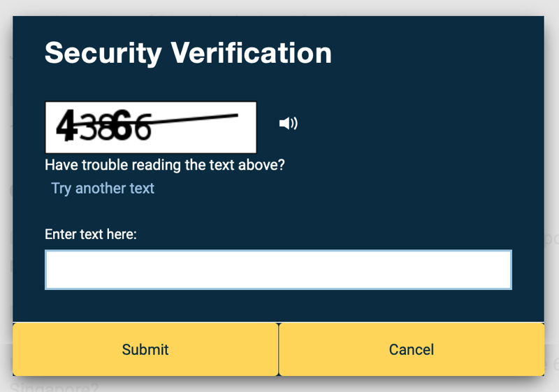Focus the 'Enter text here' input field

click(278, 270)
